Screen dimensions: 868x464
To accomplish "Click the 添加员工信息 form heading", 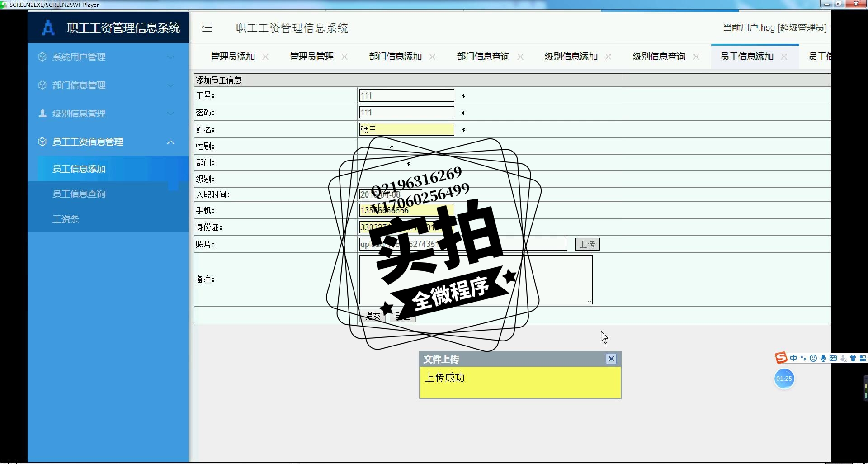I will (x=219, y=80).
